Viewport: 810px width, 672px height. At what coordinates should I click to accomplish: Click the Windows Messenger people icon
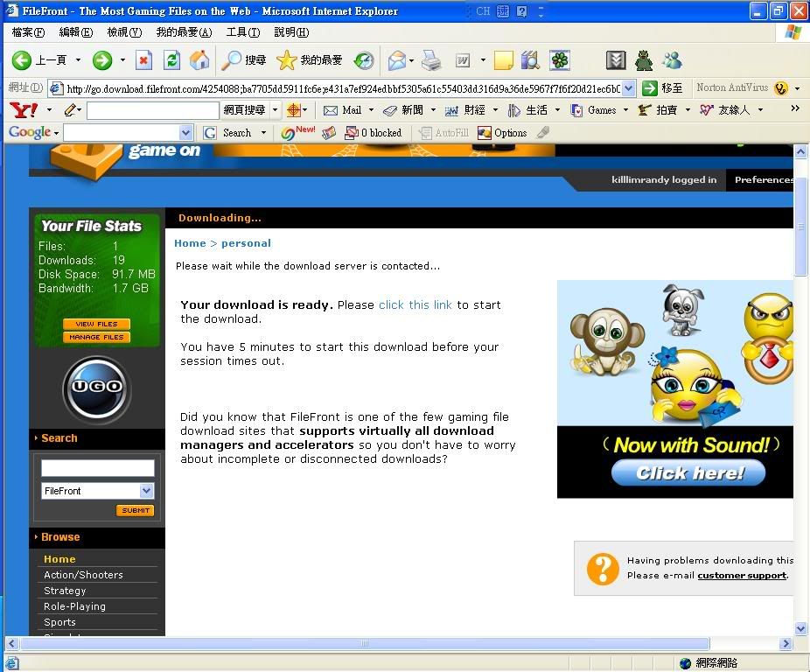point(672,60)
